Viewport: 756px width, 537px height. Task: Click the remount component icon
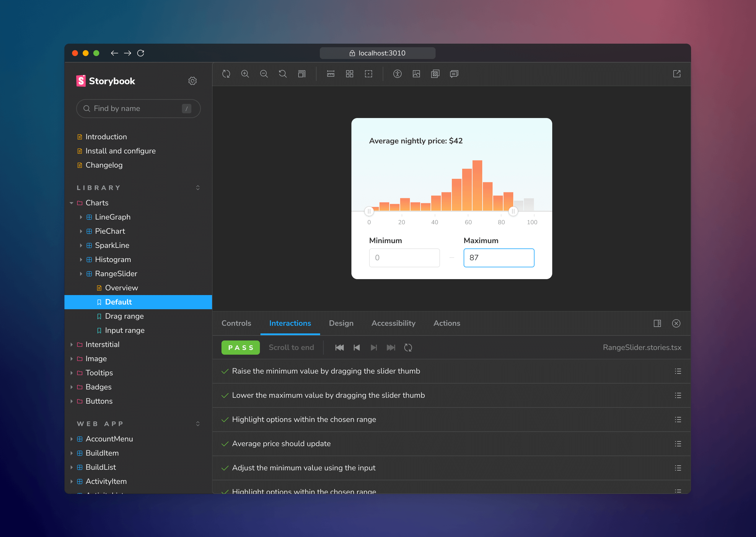pyautogui.click(x=226, y=74)
